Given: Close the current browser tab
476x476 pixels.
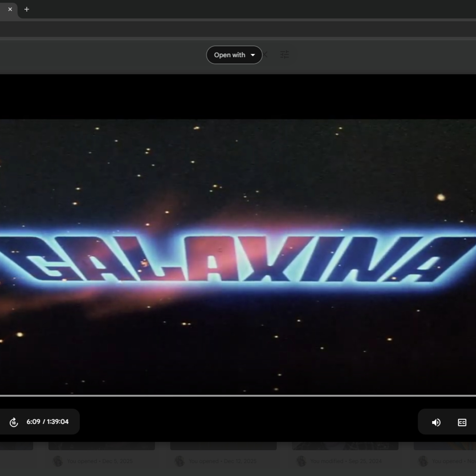Looking at the screenshot, I should [x=10, y=9].
